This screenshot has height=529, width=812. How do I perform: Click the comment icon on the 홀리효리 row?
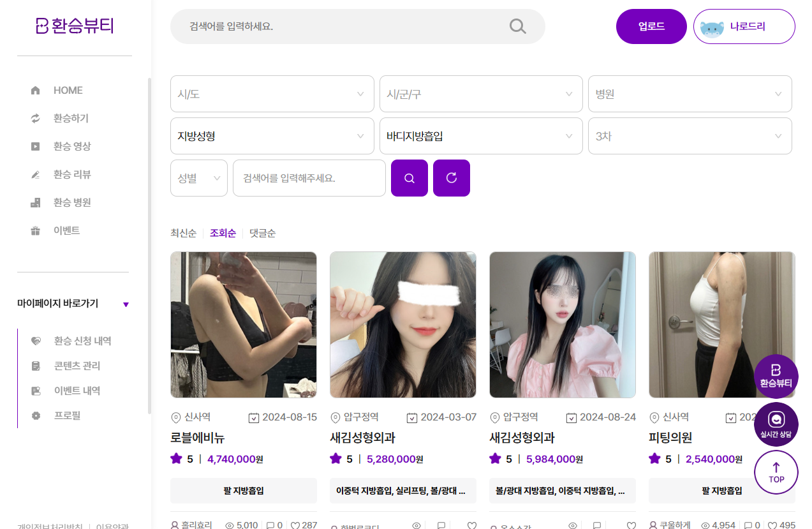point(270,525)
